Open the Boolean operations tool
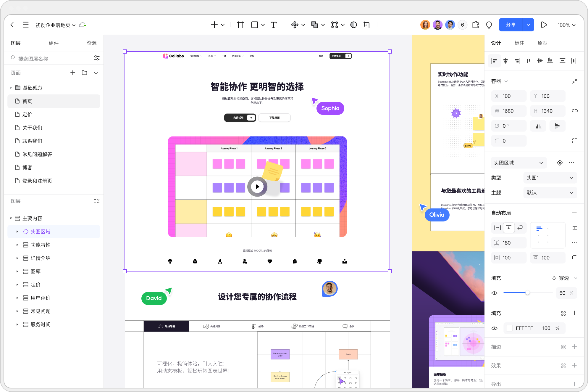Screen dimensions: 588x392 [x=314, y=25]
